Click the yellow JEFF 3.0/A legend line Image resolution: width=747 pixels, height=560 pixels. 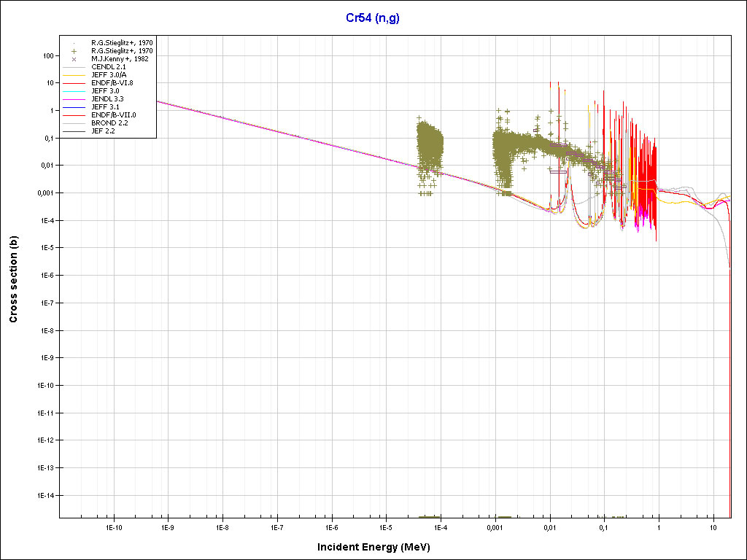pyautogui.click(x=74, y=74)
